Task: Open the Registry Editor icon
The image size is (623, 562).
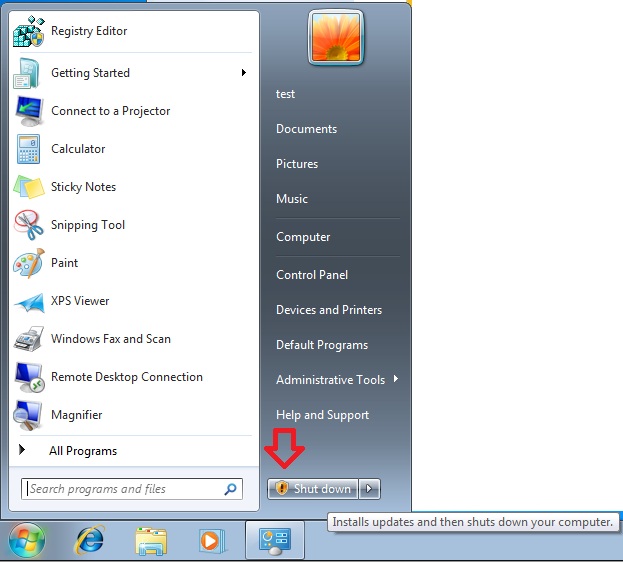Action: pyautogui.click(x=28, y=31)
